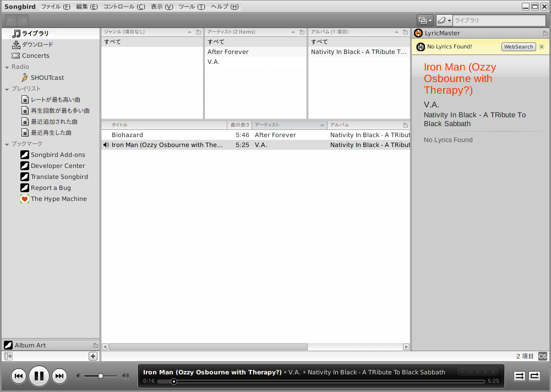Image resolution: width=551 pixels, height=392 pixels.
Task: Select the Iron Man track row
Action: click(x=256, y=145)
